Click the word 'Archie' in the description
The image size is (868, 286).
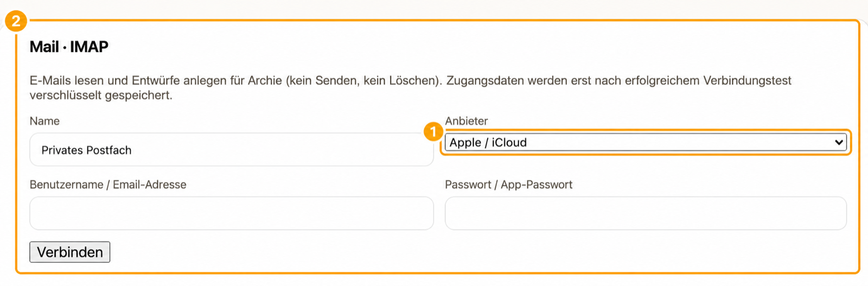[265, 81]
